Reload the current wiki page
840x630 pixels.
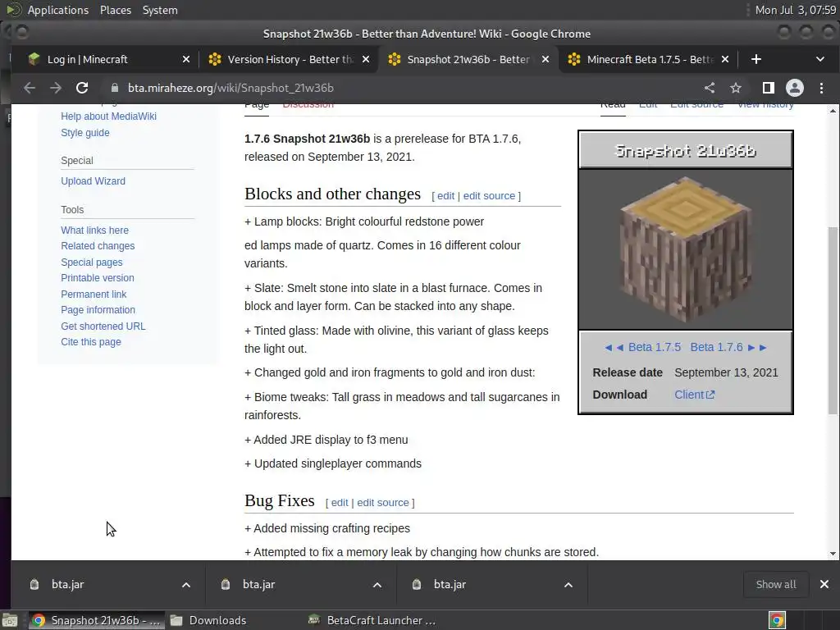point(82,88)
